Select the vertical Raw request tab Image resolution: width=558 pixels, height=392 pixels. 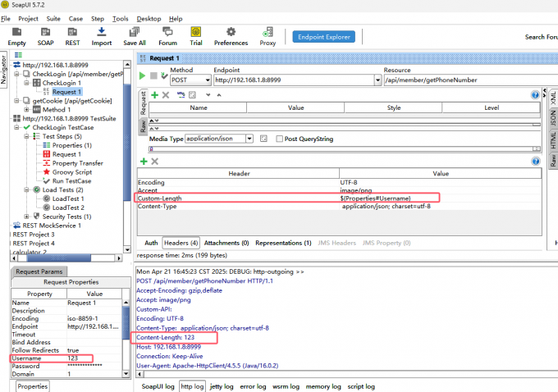pos(143,126)
